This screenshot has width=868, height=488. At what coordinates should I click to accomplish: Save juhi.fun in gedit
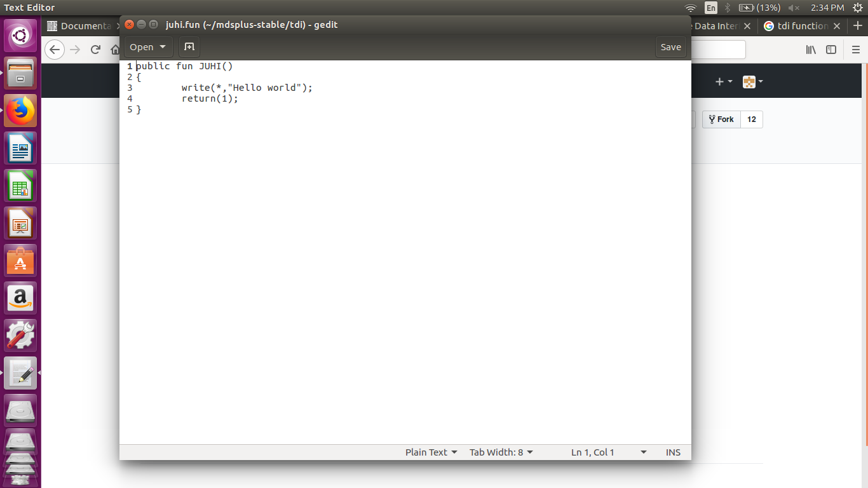click(x=670, y=46)
